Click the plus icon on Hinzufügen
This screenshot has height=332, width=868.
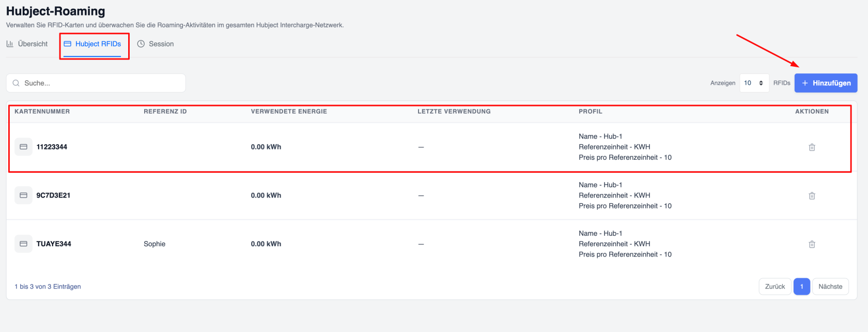[x=805, y=83]
